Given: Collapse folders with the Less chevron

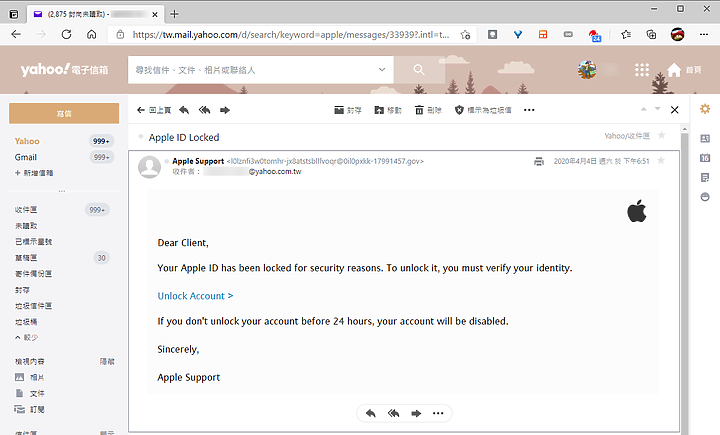Looking at the screenshot, I should (x=26, y=338).
